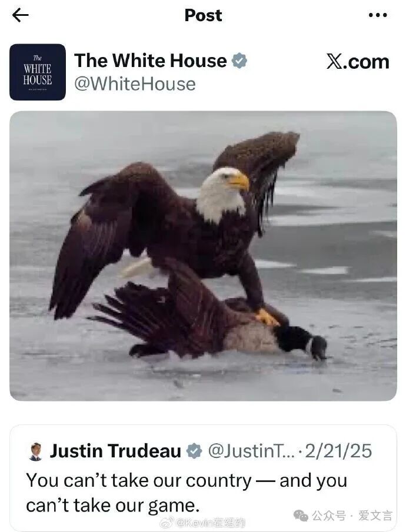Open the three-dot more options menu
Viewport: 406px width, 532px height.
(378, 15)
